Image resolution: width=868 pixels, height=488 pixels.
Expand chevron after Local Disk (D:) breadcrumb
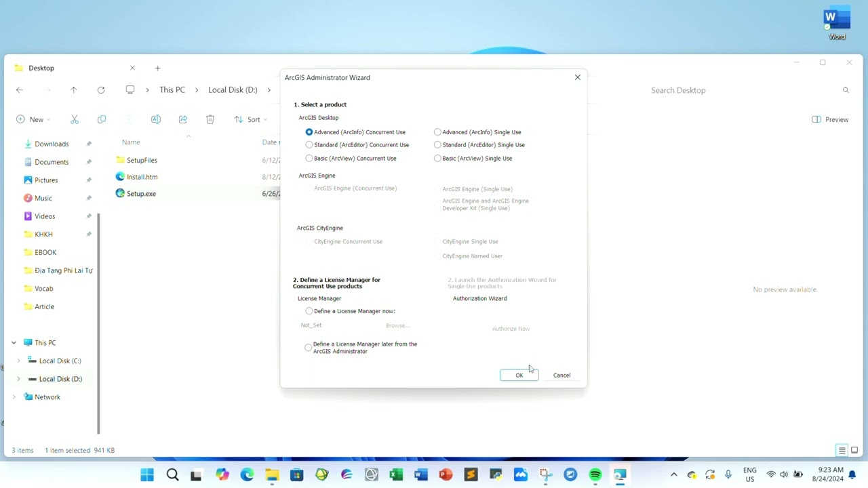pyautogui.click(x=269, y=90)
